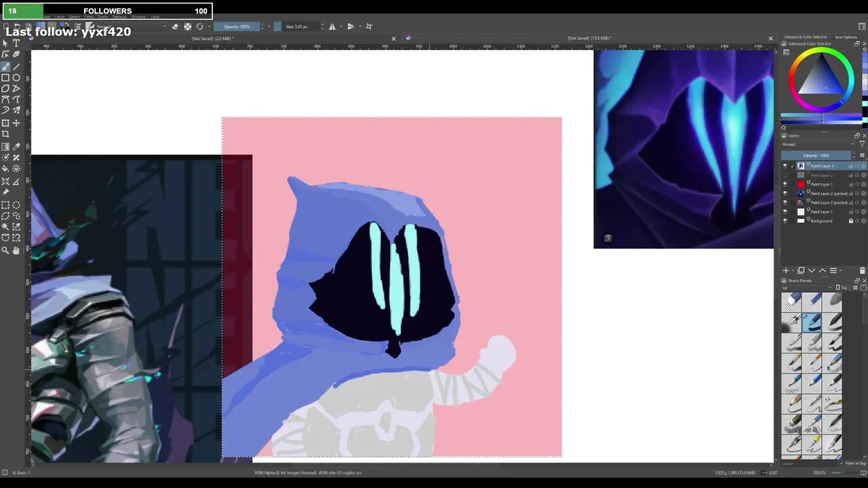Toggle alpha lock on Paint Layer 3
This screenshot has height=488, width=868.
coord(857,166)
